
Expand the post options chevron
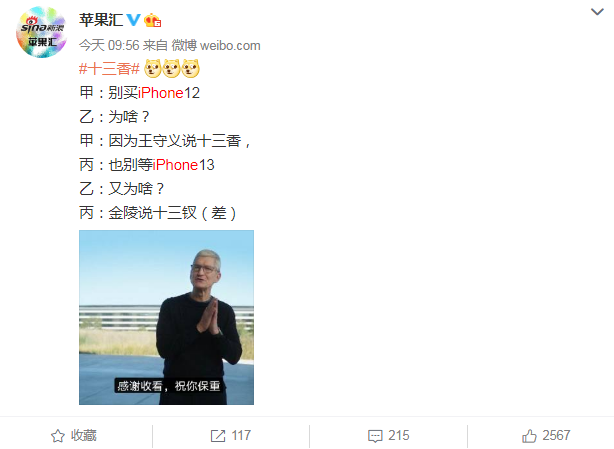click(597, 12)
